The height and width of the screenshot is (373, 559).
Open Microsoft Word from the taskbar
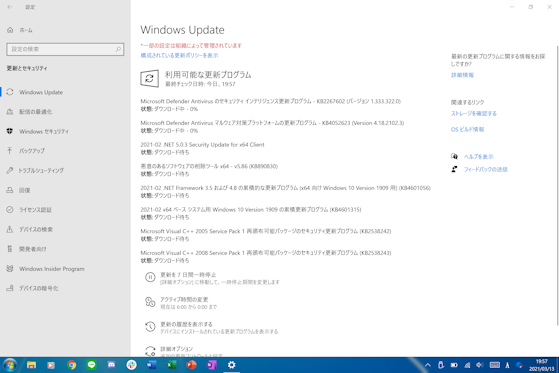click(x=152, y=365)
